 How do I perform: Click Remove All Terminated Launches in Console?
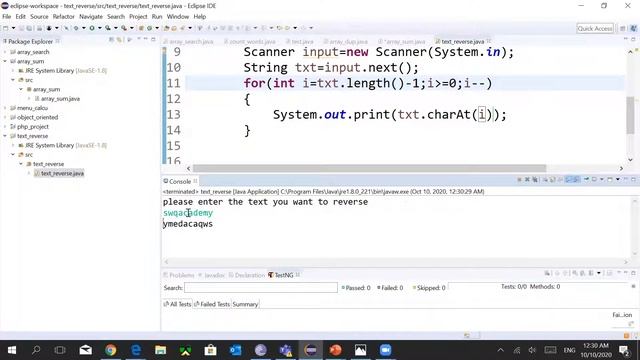(535, 180)
